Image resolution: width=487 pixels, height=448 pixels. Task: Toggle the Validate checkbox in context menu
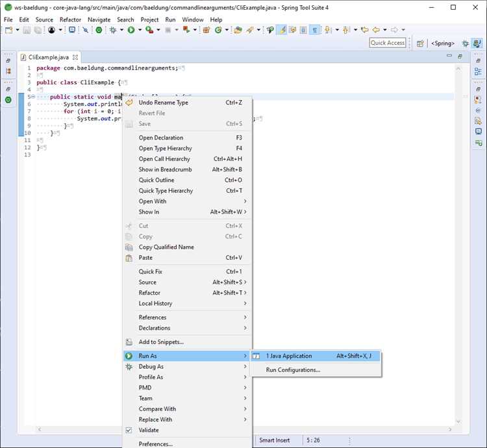[x=129, y=430]
